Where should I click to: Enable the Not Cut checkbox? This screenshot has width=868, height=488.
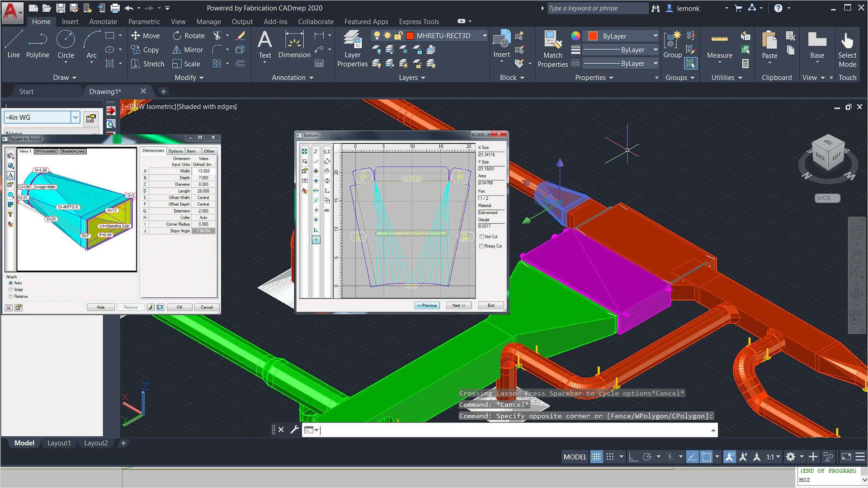482,237
